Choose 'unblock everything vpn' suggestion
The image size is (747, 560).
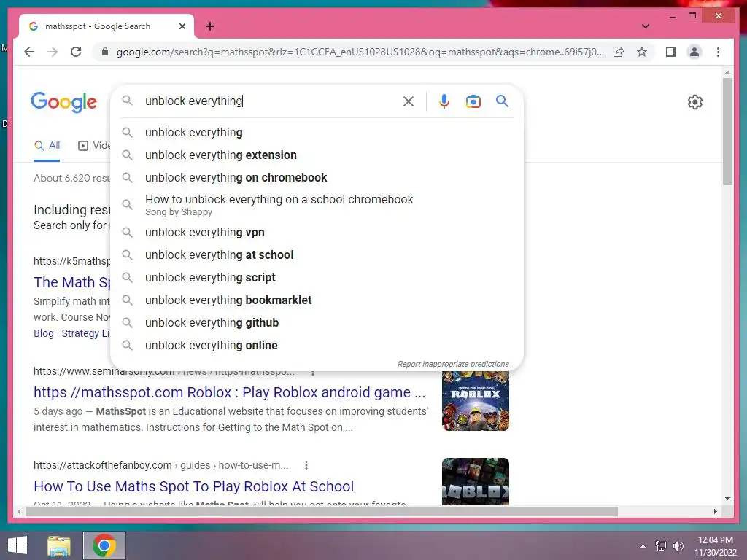(317, 233)
